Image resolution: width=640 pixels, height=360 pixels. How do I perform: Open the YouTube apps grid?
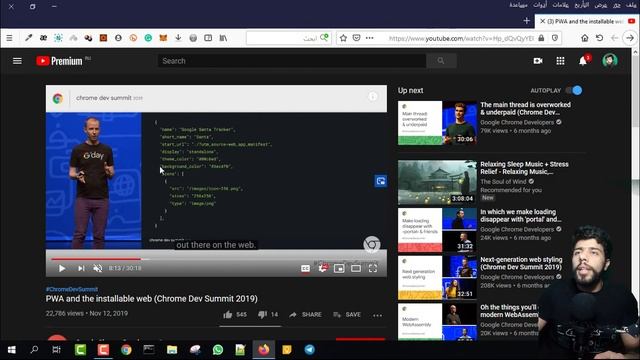(x=560, y=61)
